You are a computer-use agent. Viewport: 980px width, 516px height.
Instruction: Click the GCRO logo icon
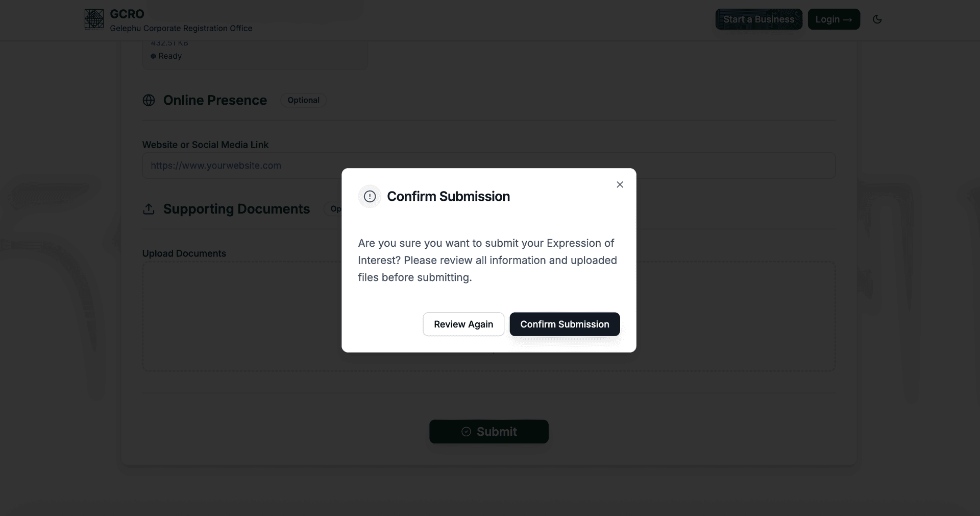94,19
